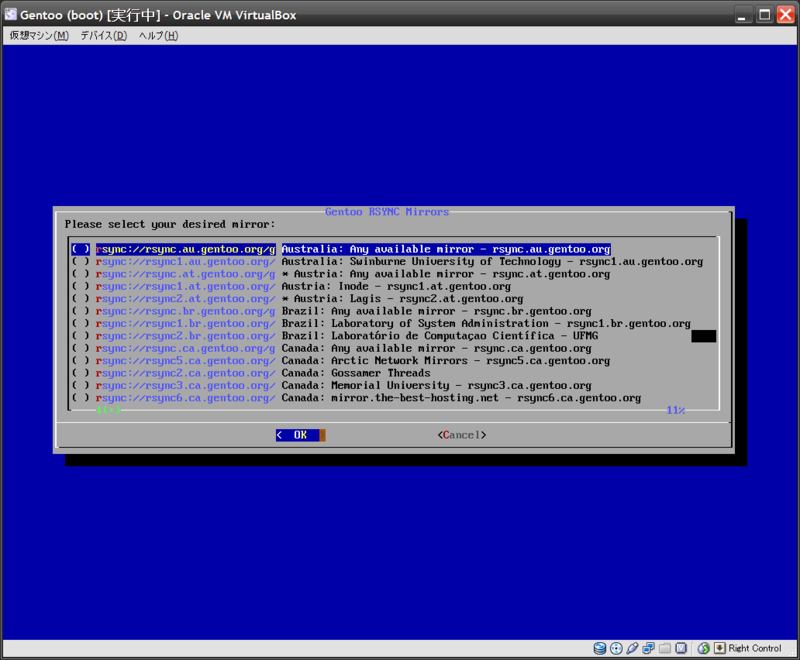Confirm with the OK button
Screen dimensions: 800x660
(x=301, y=435)
